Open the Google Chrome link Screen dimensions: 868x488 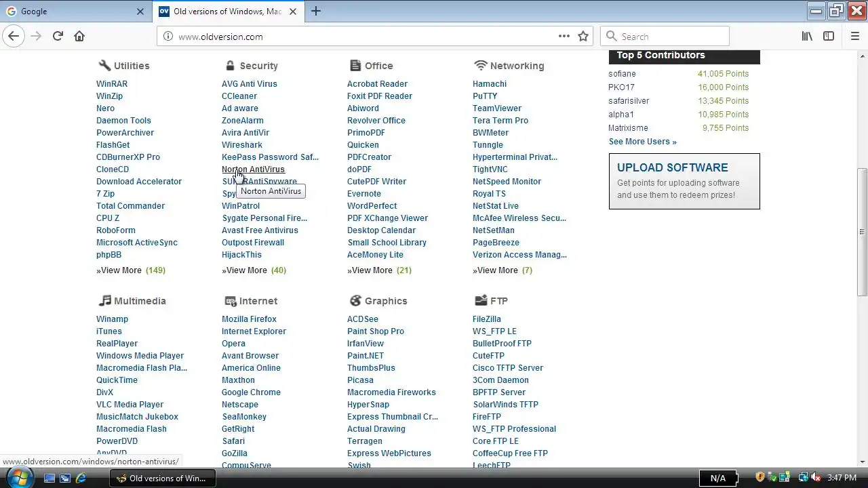pyautogui.click(x=251, y=392)
